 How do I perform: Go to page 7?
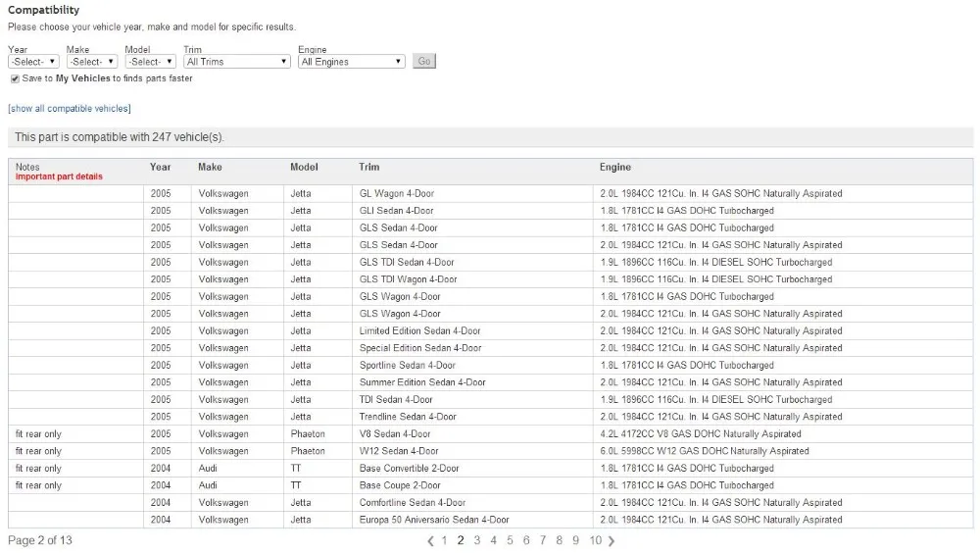click(x=543, y=540)
